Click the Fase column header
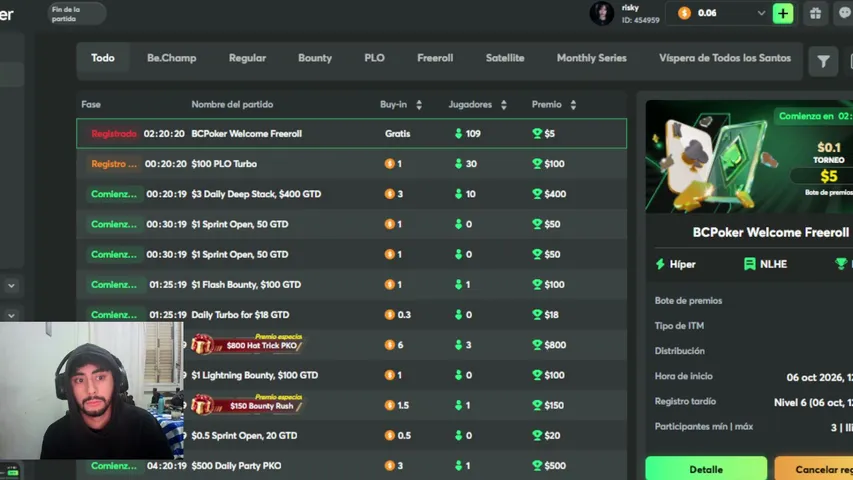 point(91,104)
